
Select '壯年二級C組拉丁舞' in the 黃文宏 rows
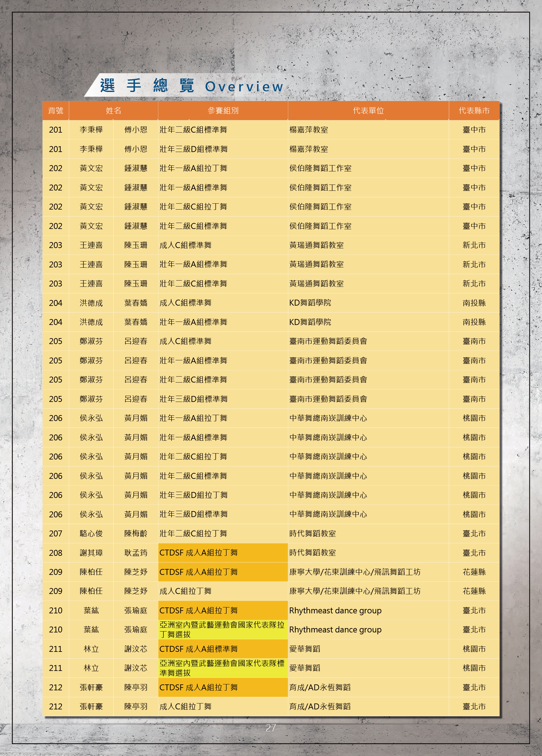click(x=193, y=207)
